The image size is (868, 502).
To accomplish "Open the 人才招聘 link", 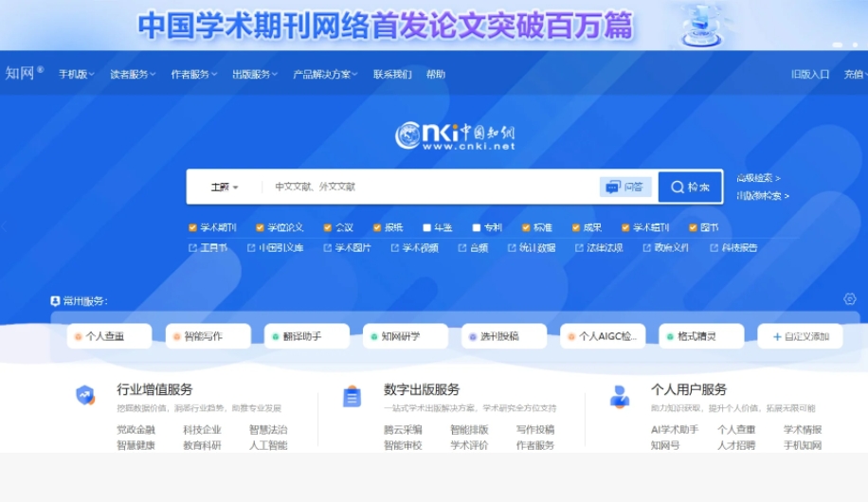I will point(736,445).
